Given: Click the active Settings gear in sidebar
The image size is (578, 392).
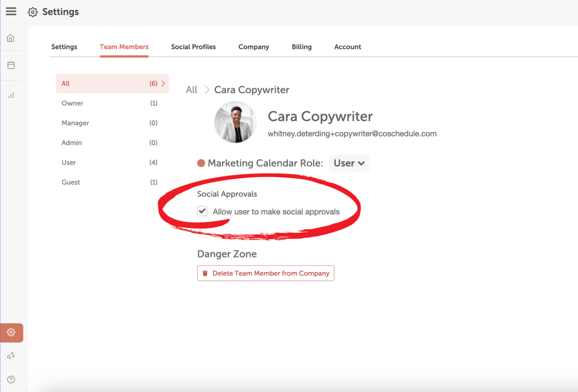Looking at the screenshot, I should 11,333.
